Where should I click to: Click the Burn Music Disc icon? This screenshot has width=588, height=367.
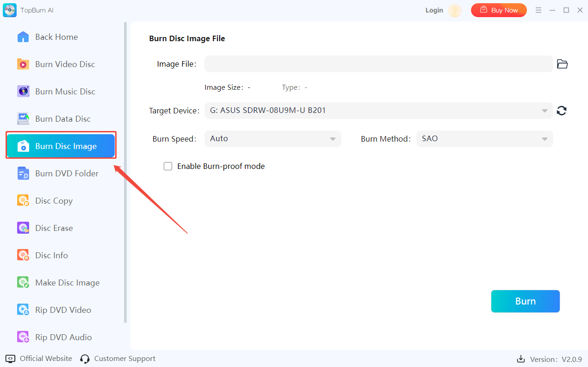click(x=23, y=92)
